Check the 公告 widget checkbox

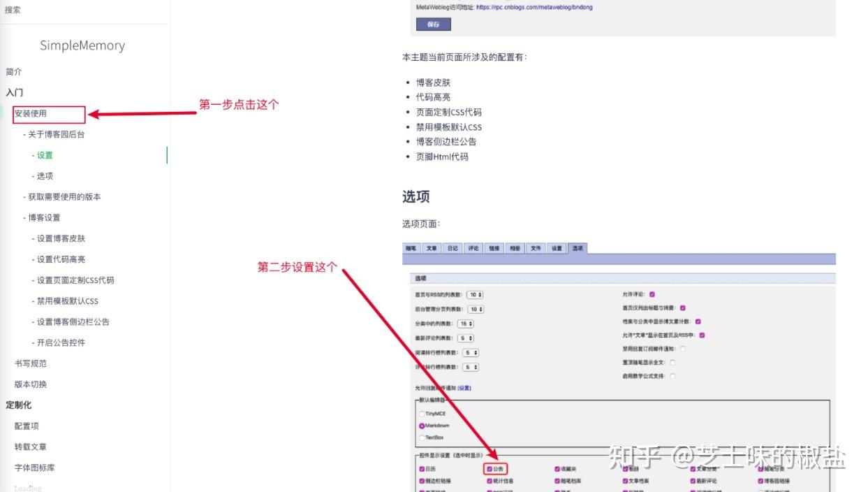(x=489, y=468)
